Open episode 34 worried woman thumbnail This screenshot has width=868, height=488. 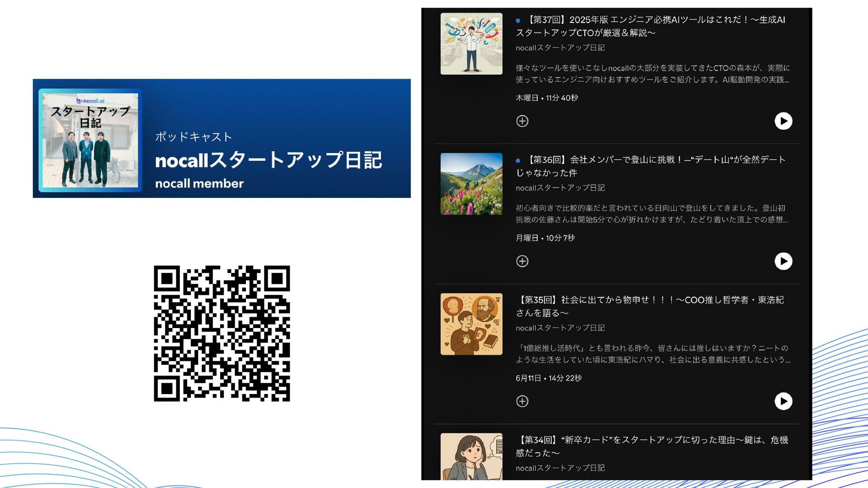[x=472, y=456]
